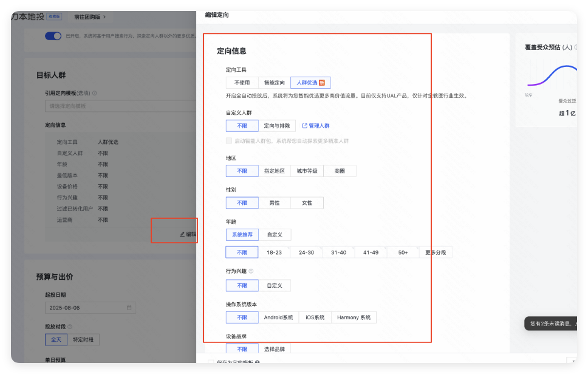588x374 pixels.
Task: Click help icon beside 覆盖受众预估
Action: (576, 47)
